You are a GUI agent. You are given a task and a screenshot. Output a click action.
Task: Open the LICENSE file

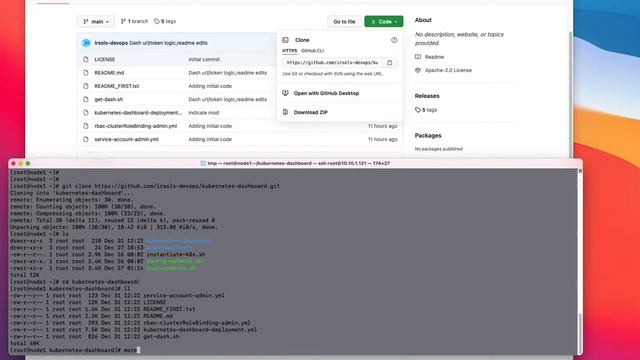tap(104, 60)
